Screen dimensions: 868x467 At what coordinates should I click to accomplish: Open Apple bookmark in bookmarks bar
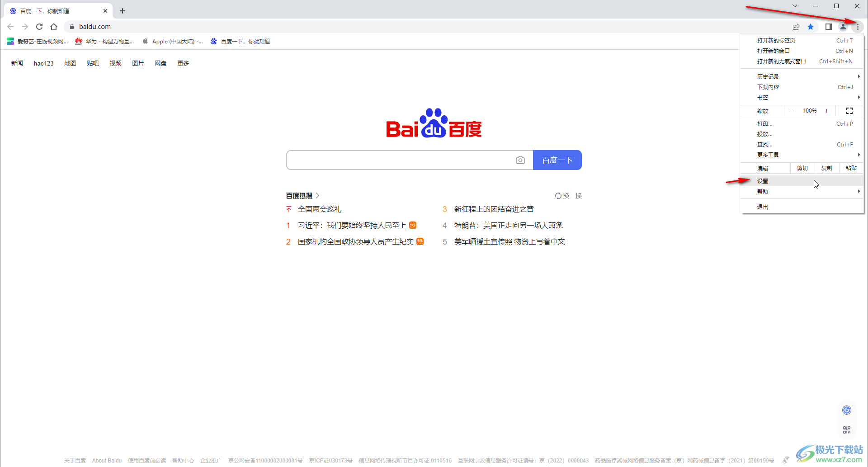(x=173, y=41)
